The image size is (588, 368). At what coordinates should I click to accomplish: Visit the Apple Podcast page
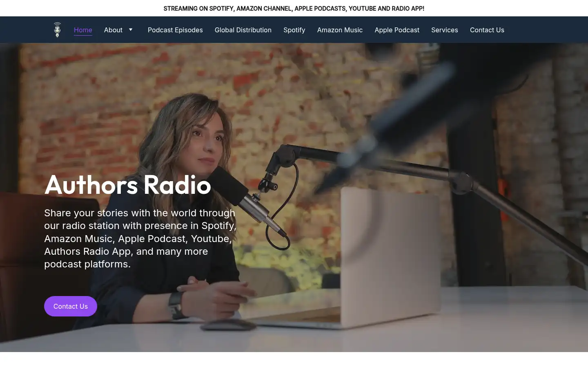397,30
